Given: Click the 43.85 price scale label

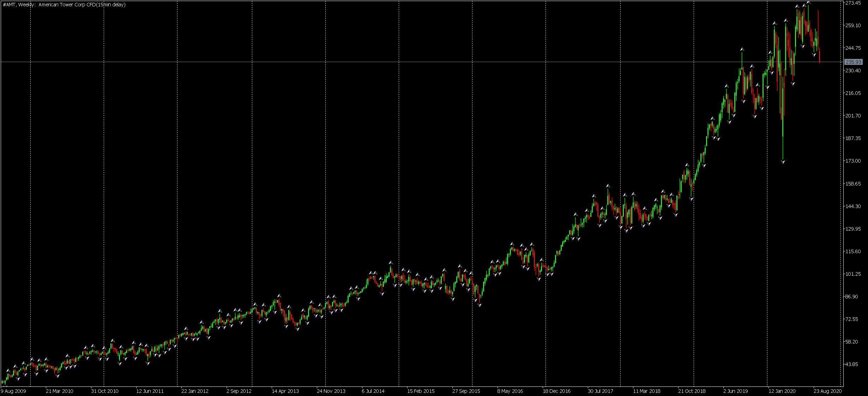Looking at the screenshot, I should [852, 364].
